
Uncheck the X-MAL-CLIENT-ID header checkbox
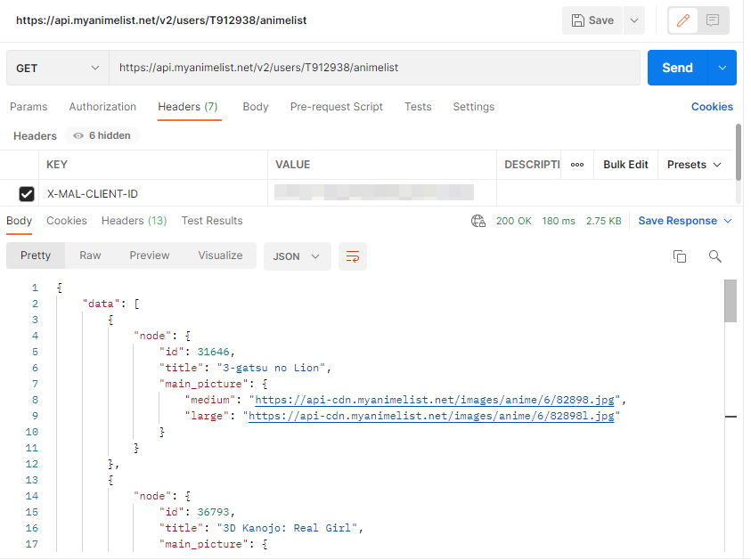point(27,194)
